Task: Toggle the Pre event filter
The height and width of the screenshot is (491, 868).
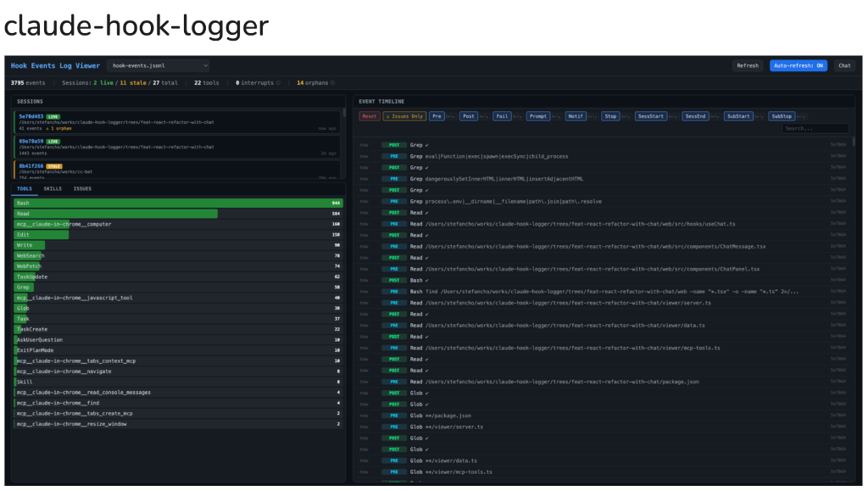Action: 437,116
